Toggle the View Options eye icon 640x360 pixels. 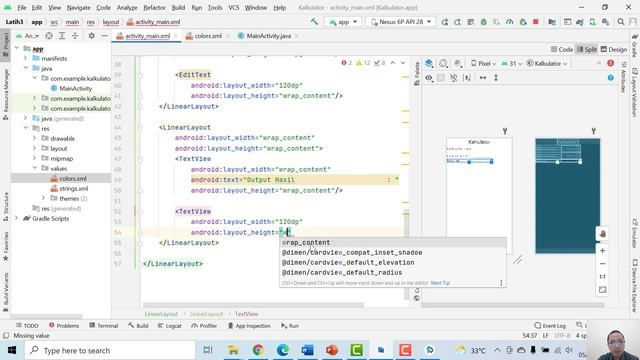[x=429, y=78]
